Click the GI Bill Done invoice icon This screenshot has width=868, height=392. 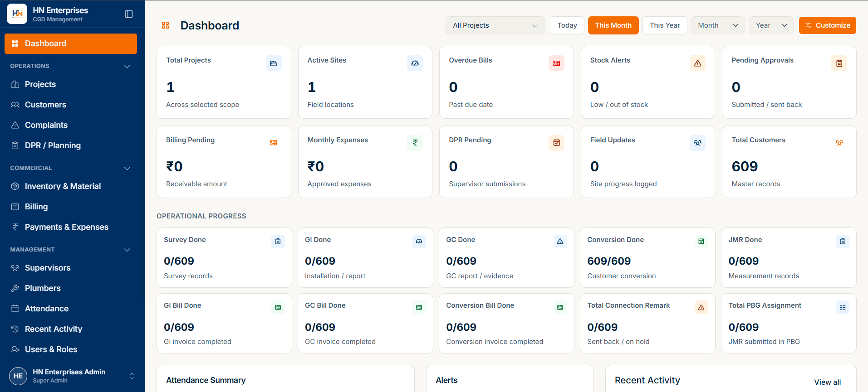(278, 307)
